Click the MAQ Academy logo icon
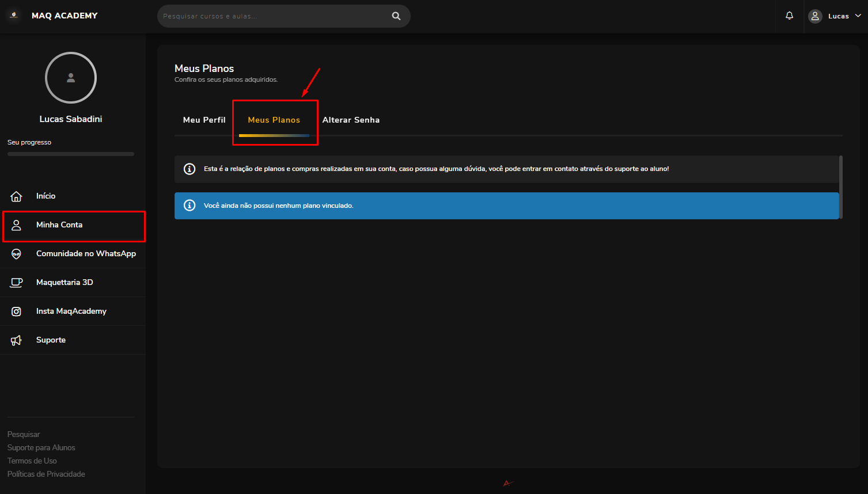This screenshot has height=494, width=868. (14, 16)
